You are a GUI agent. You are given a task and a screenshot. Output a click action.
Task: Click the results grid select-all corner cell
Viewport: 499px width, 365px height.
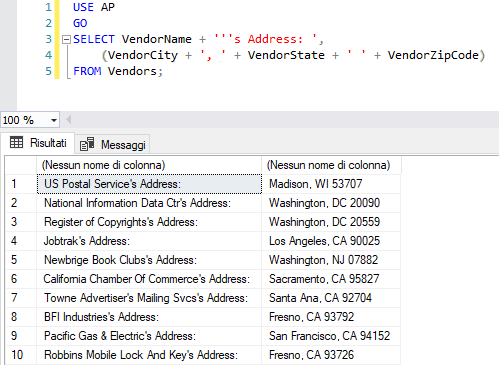[21, 165]
